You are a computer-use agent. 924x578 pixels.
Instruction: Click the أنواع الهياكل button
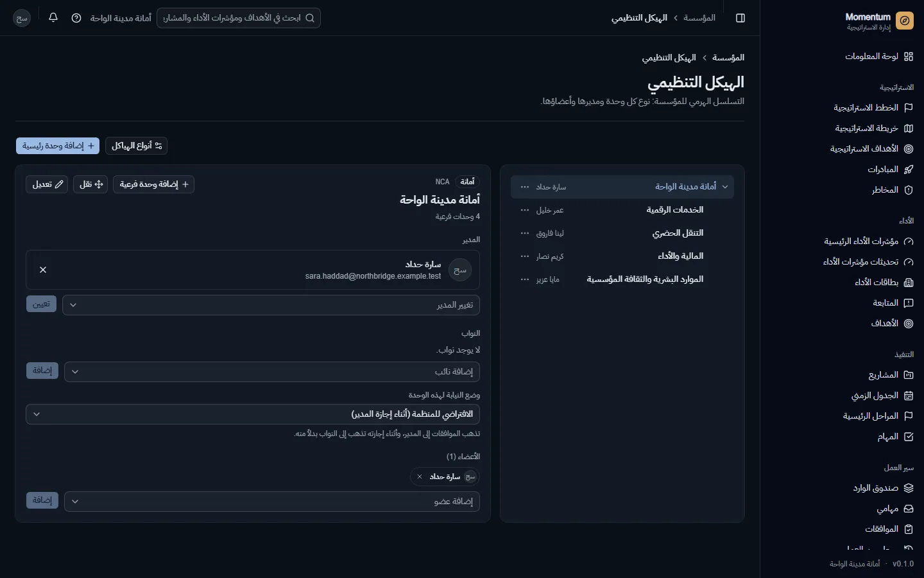click(137, 146)
